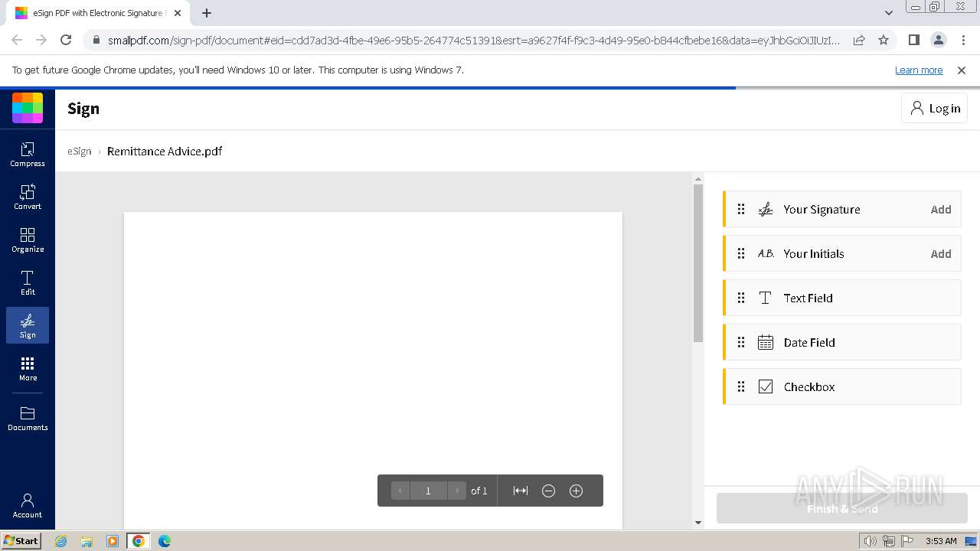This screenshot has height=551, width=980.
Task: Click the Log in button
Action: tap(934, 109)
